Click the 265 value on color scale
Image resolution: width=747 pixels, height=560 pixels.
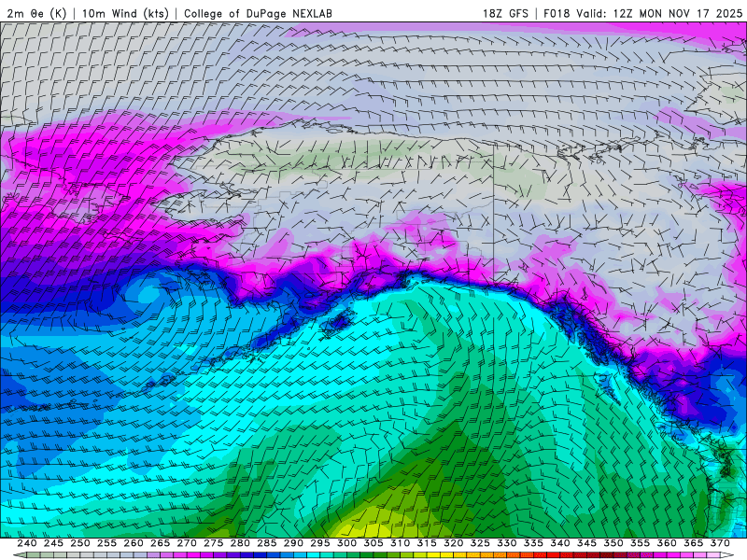coord(160,543)
